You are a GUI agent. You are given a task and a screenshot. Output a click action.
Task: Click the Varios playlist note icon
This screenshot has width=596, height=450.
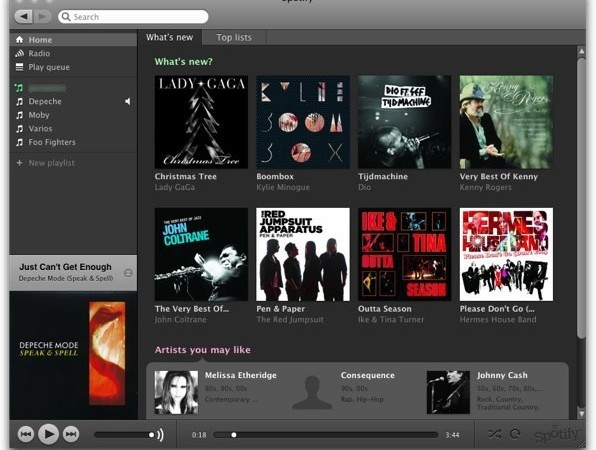tap(19, 129)
